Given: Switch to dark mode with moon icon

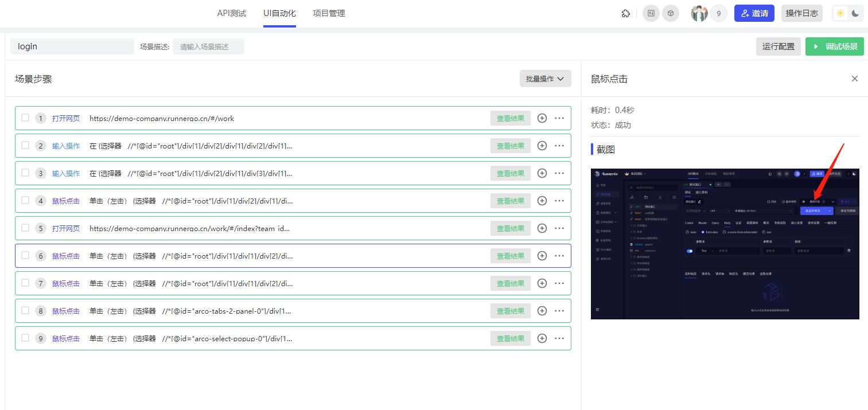Looking at the screenshot, I should click(855, 13).
